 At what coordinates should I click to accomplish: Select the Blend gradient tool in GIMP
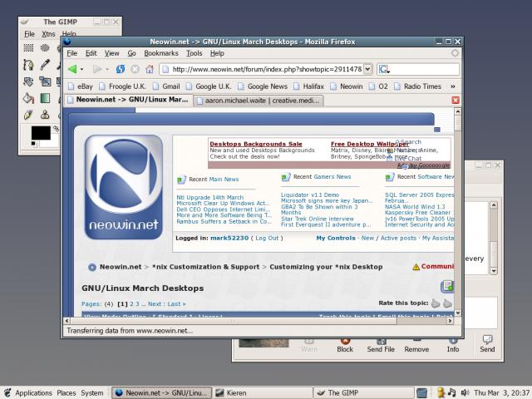tap(45, 98)
